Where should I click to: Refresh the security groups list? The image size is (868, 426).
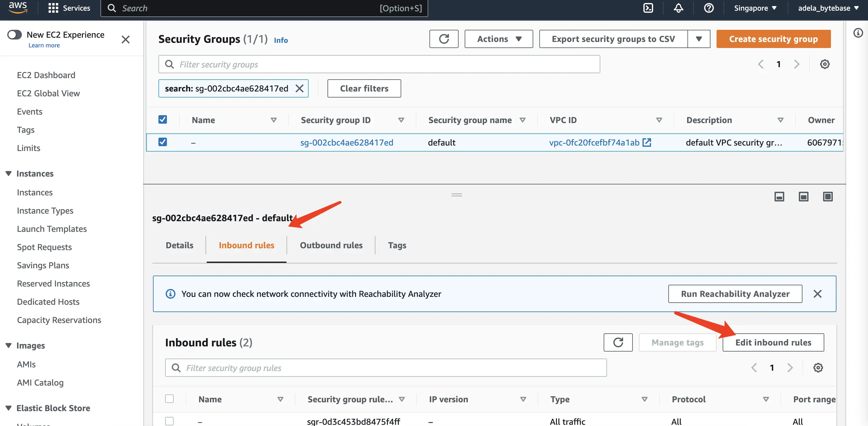coord(444,39)
